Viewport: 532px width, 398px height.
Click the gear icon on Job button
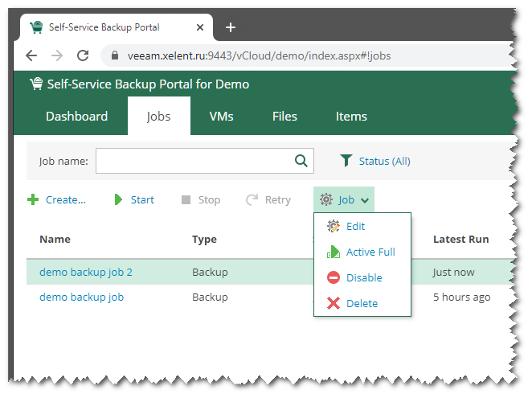click(326, 199)
